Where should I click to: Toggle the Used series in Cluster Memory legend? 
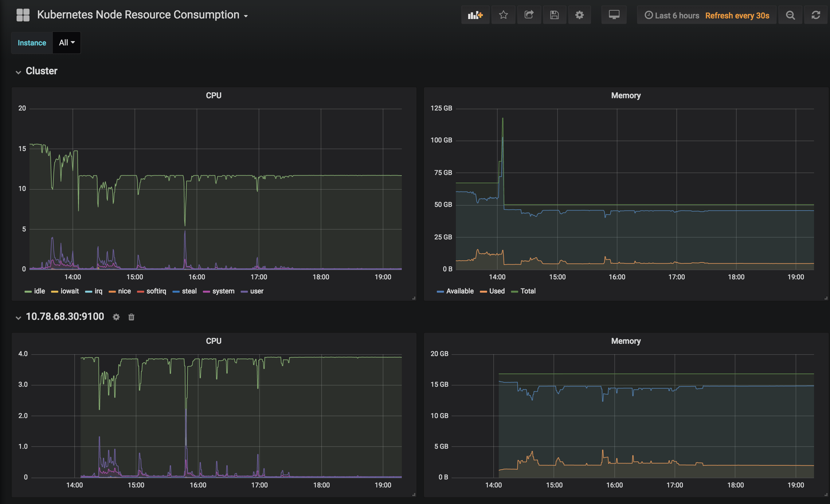[x=496, y=291]
